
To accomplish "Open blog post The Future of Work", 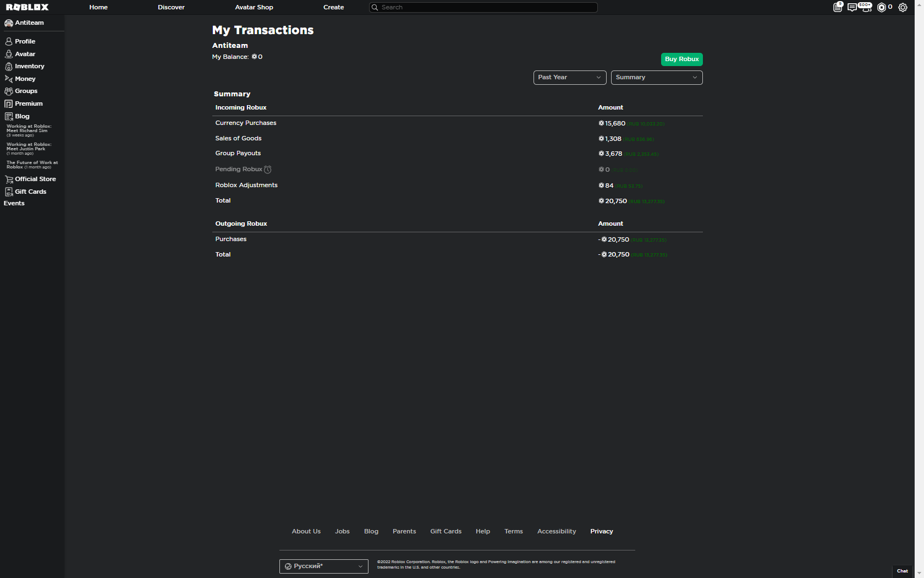I will tap(32, 165).
